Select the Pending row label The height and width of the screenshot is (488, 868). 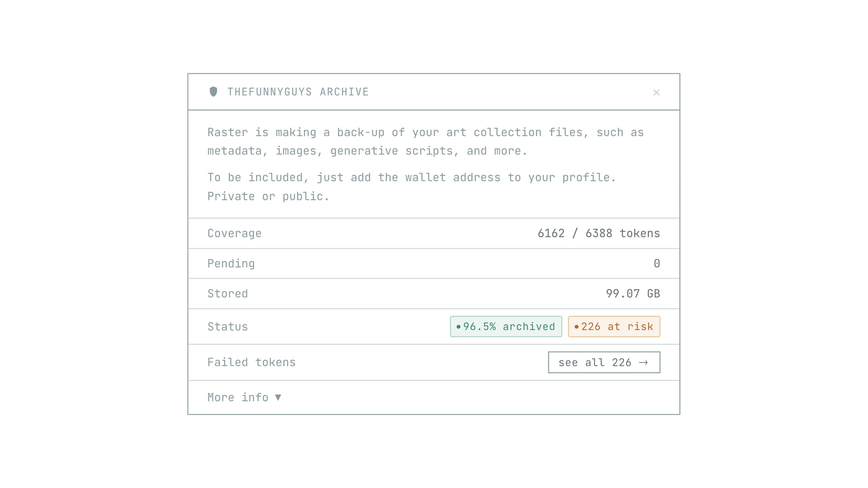[231, 263]
